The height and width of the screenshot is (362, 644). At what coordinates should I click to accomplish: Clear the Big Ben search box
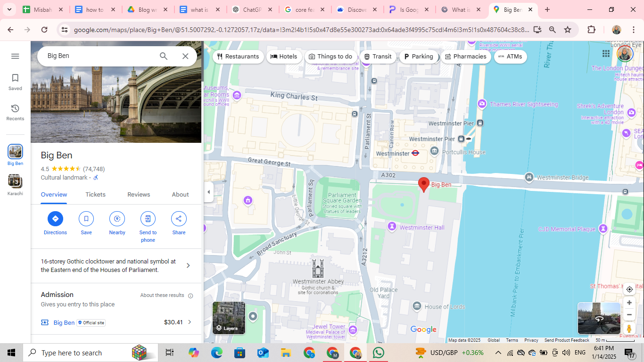[185, 56]
